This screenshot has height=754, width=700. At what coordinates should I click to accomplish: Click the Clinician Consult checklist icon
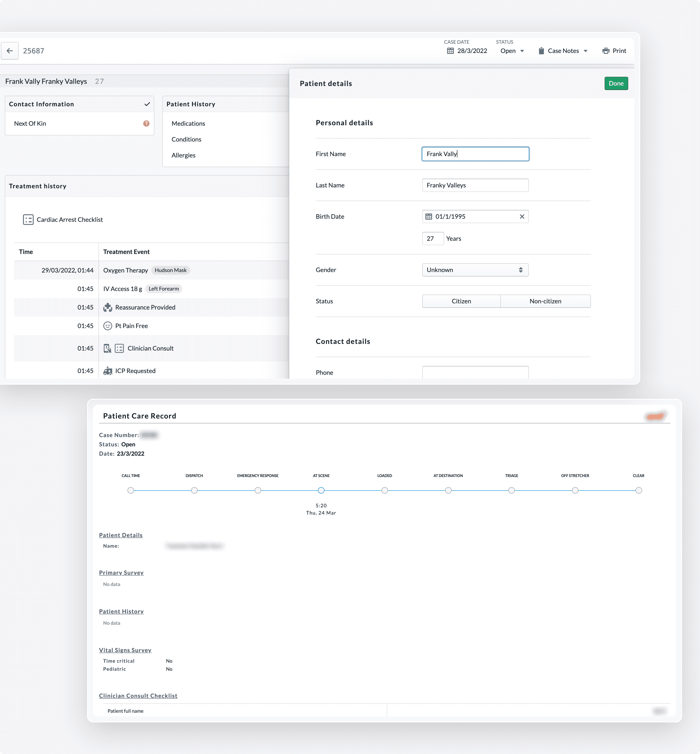[119, 348]
